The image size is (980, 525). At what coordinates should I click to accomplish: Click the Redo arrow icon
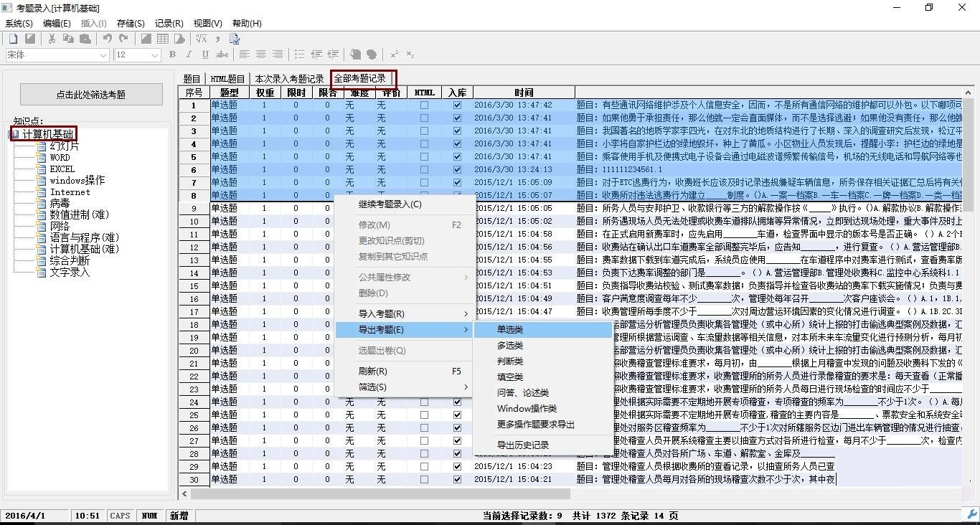point(124,39)
